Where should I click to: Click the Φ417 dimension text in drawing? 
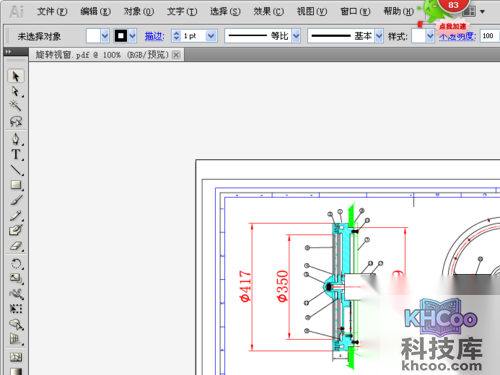tap(245, 286)
